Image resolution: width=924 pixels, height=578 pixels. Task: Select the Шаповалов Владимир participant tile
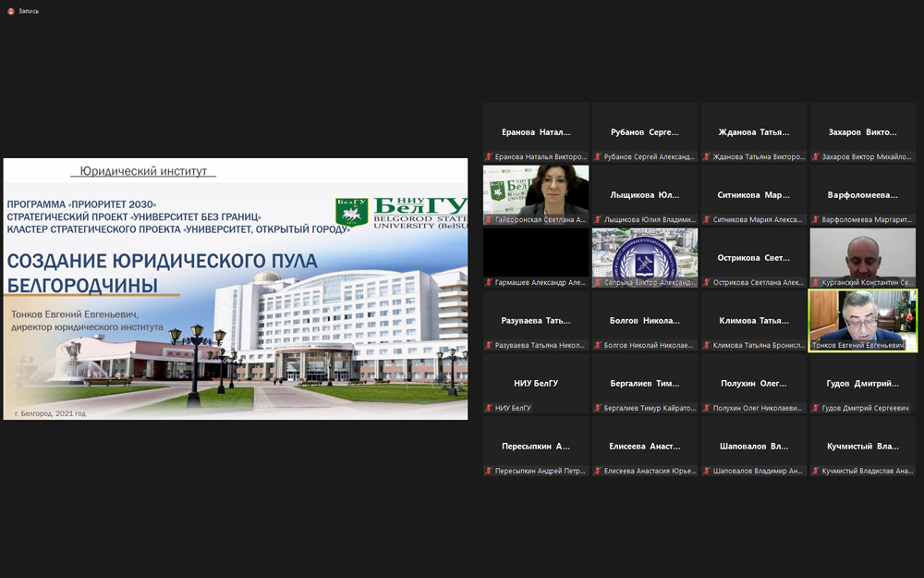tap(754, 446)
